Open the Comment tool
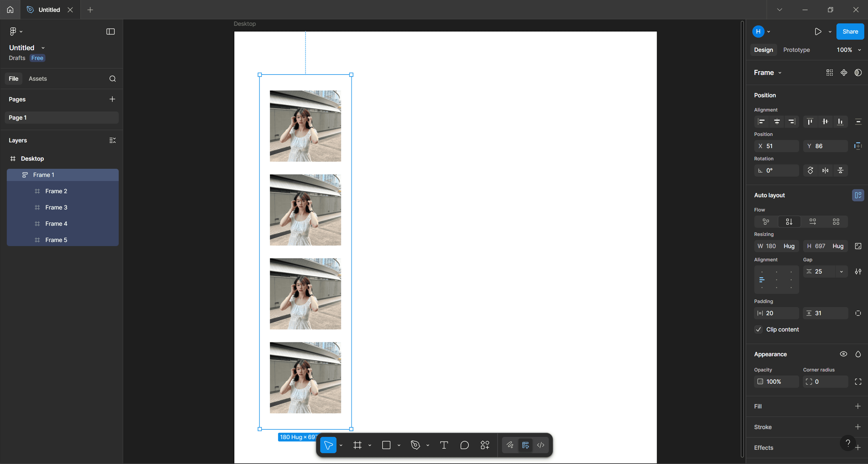Image resolution: width=868 pixels, height=464 pixels. click(464, 445)
